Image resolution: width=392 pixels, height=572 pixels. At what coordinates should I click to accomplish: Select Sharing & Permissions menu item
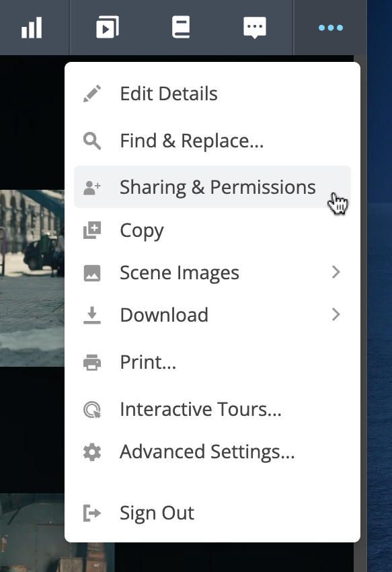212,187
